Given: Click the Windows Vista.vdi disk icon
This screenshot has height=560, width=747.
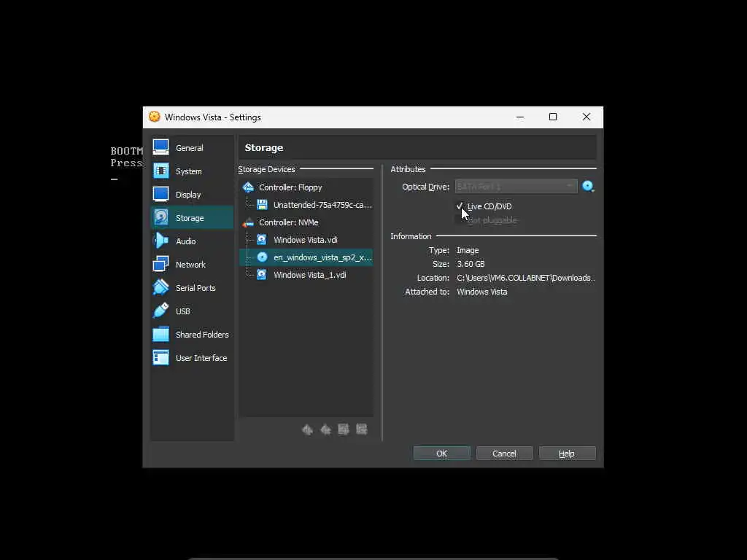Looking at the screenshot, I should click(x=262, y=239).
